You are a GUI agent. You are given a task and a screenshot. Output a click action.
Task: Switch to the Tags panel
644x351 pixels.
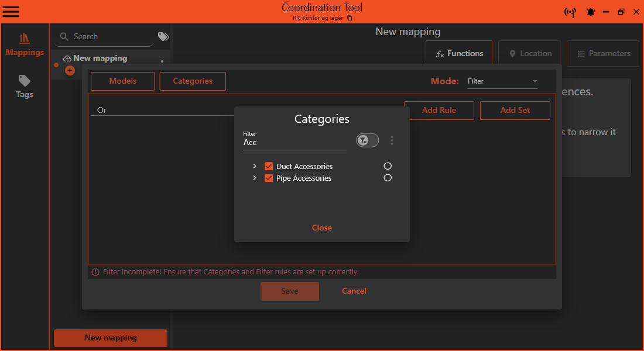(24, 87)
